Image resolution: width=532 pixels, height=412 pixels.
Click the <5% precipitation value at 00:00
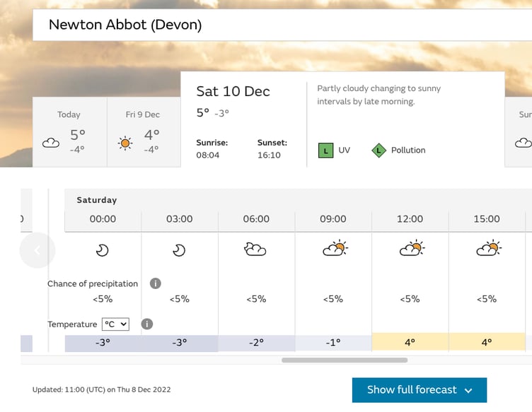(103, 299)
